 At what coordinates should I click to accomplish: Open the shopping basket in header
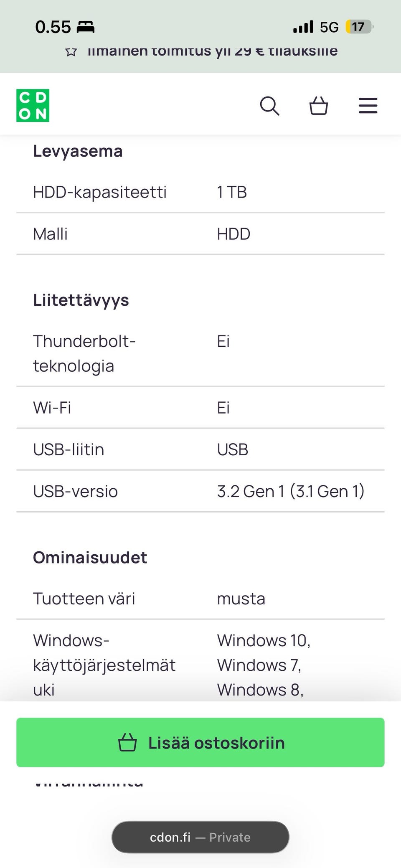[x=318, y=106]
